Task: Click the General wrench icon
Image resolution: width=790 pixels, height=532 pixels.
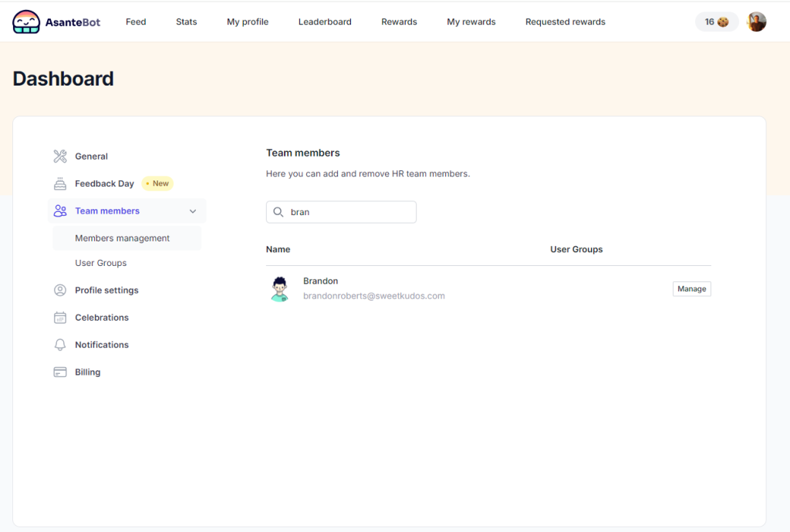Action: (x=60, y=157)
